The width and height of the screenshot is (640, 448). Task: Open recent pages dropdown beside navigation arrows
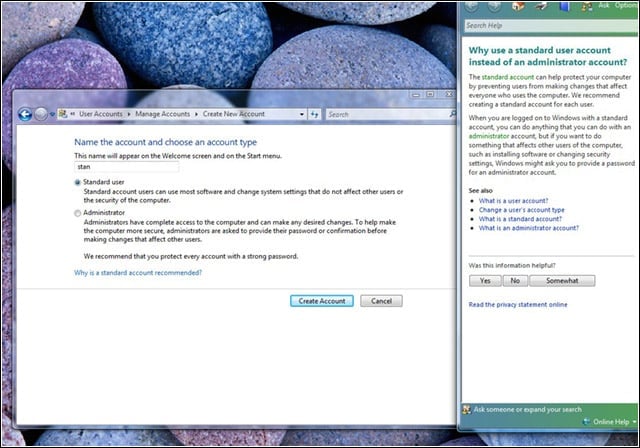click(x=52, y=115)
